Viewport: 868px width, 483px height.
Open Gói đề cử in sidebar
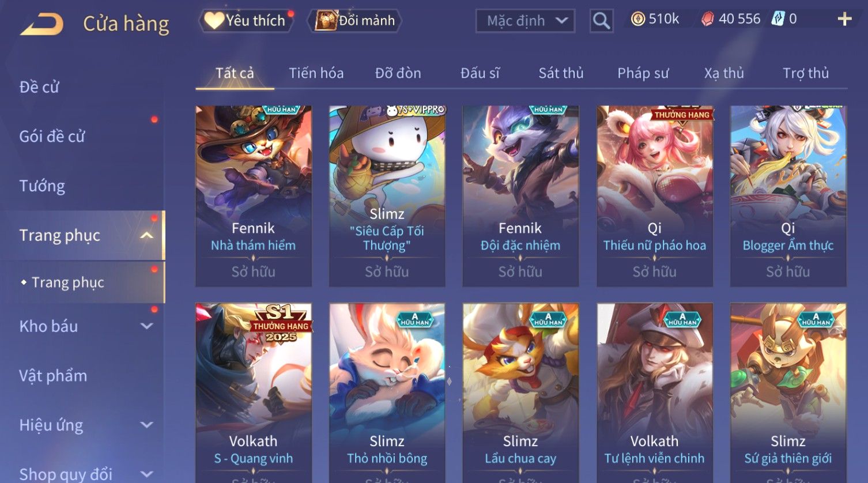pos(52,137)
